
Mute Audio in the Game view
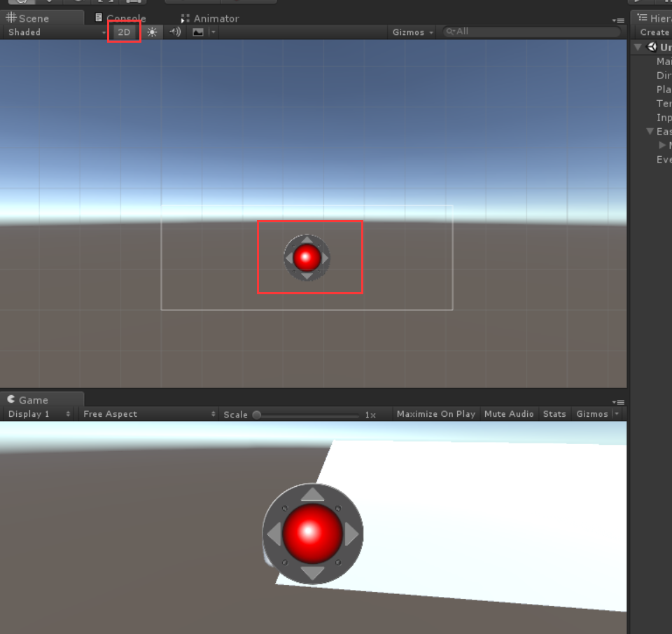(509, 413)
